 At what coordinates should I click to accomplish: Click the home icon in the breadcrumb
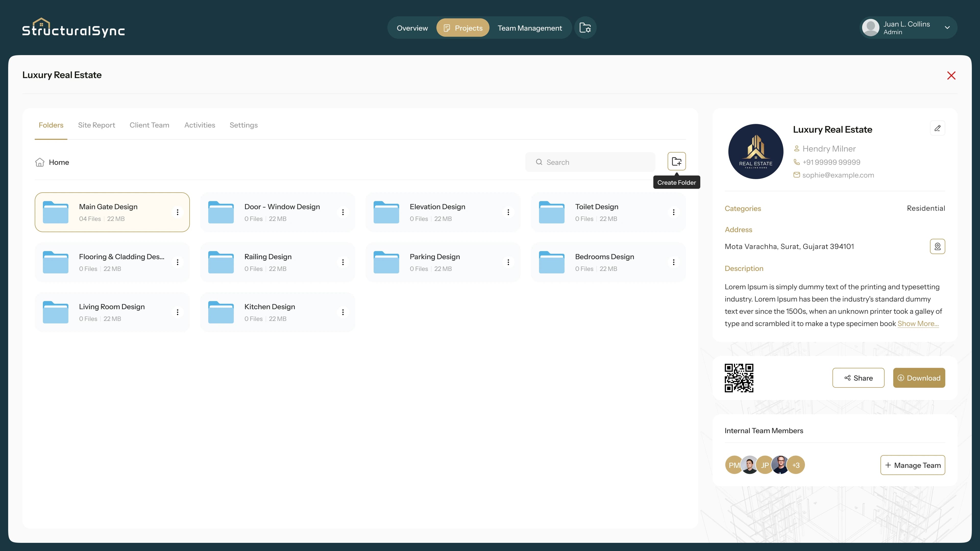[40, 162]
